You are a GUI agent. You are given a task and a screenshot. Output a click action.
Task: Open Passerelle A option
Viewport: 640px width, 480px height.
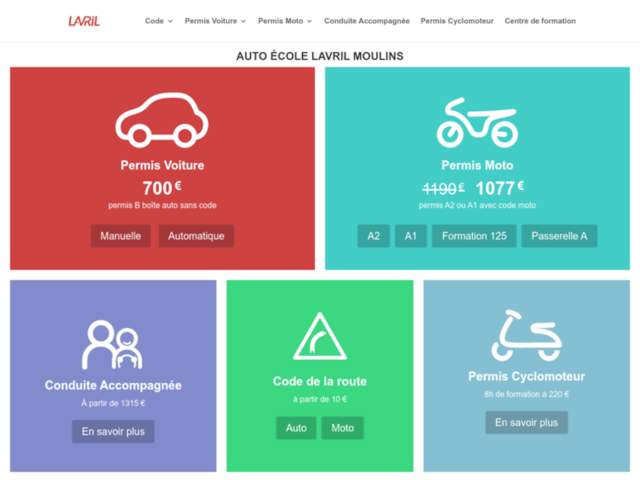click(559, 236)
